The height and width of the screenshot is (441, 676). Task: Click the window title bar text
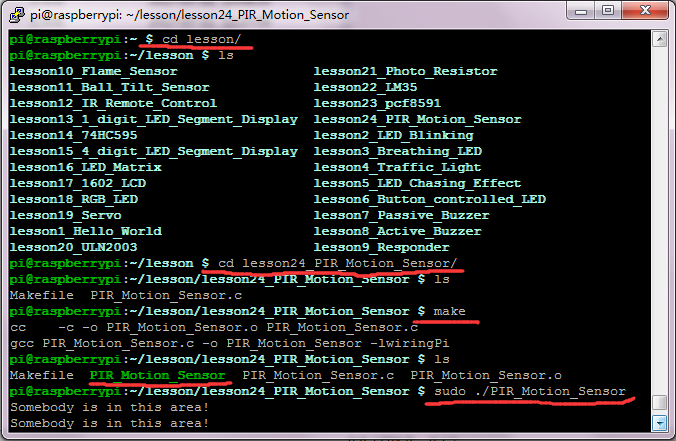189,15
